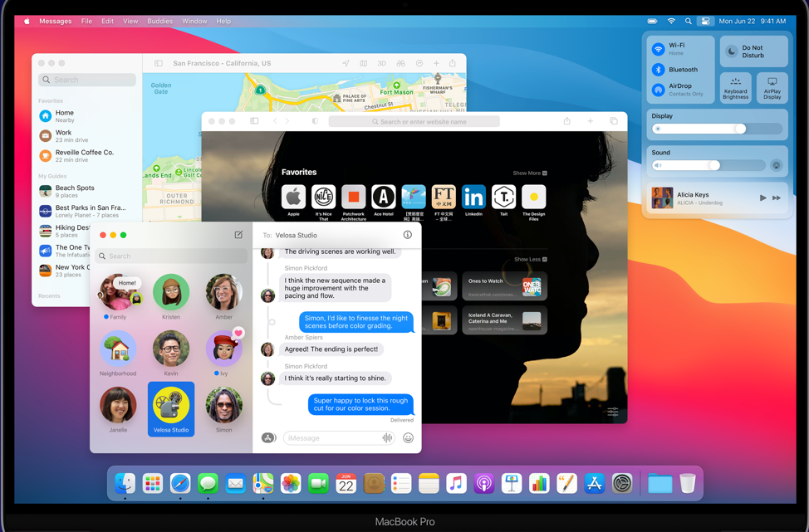
Task: Expand Safari Favorites with Show More
Action: [x=529, y=173]
